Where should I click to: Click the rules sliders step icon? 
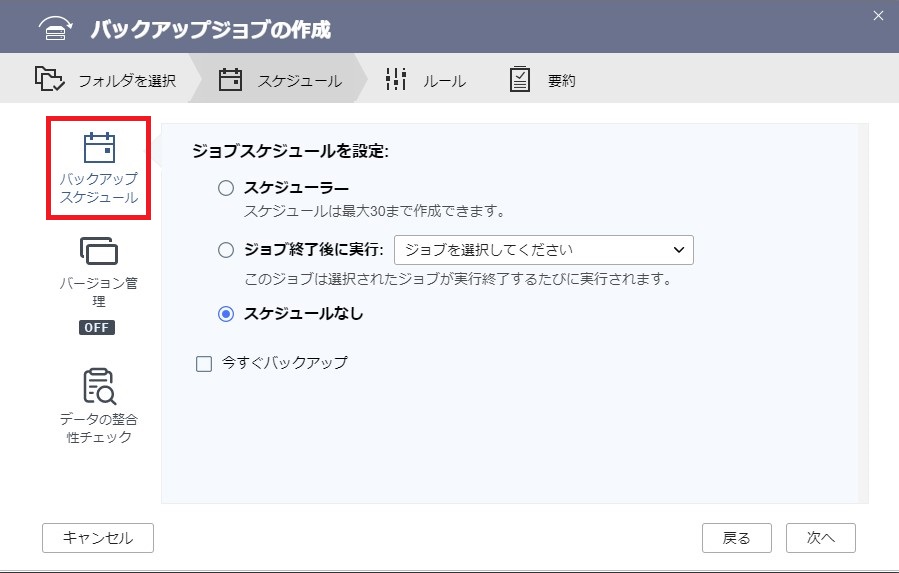click(x=396, y=79)
